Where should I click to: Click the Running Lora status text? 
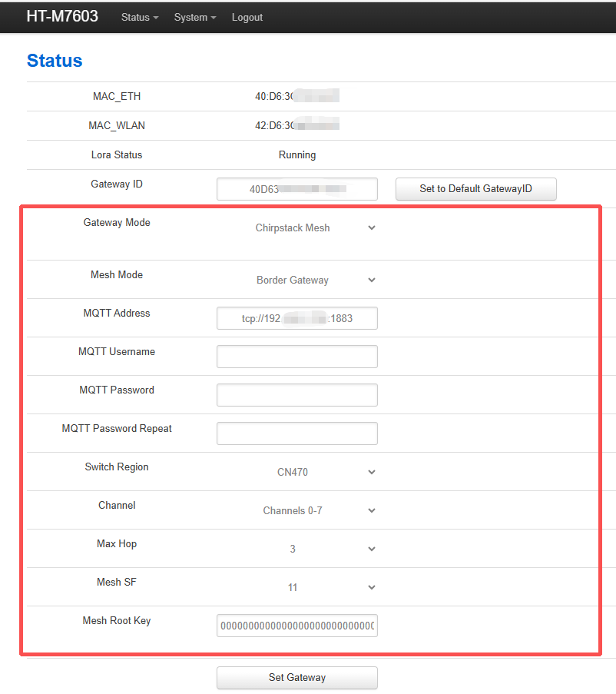click(297, 155)
